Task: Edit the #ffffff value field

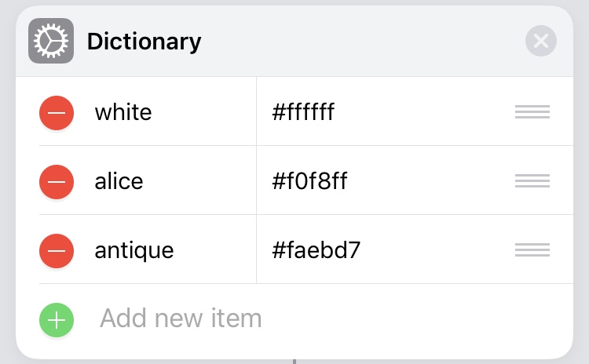Action: click(x=304, y=112)
